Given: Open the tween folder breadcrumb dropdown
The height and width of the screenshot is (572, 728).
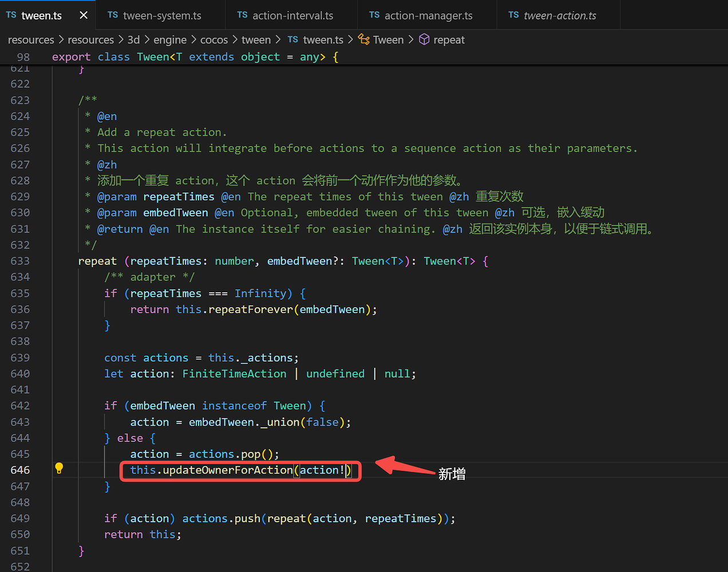Looking at the screenshot, I should [x=256, y=39].
